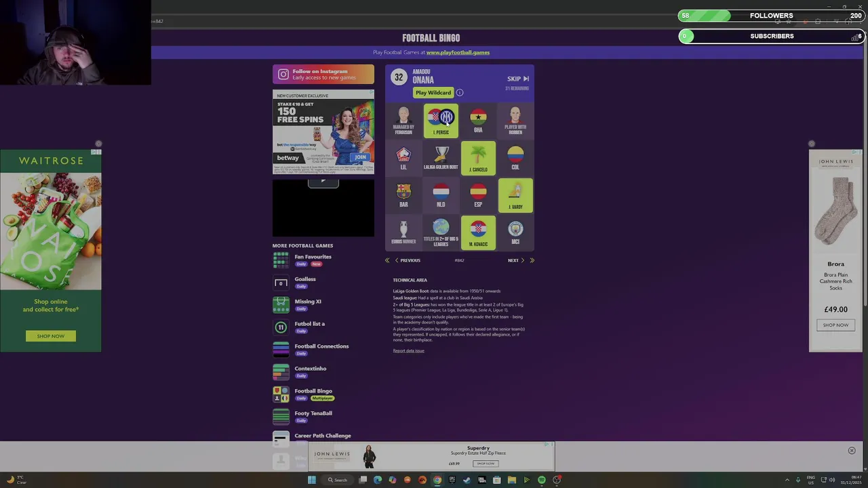Choose the Colombia COL flag cell
This screenshot has width=868, height=488.
515,158
